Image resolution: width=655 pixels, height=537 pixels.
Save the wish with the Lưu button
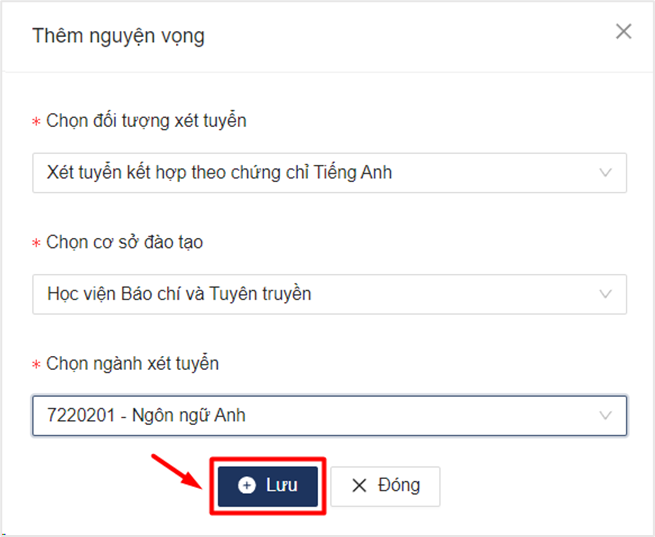pos(268,486)
